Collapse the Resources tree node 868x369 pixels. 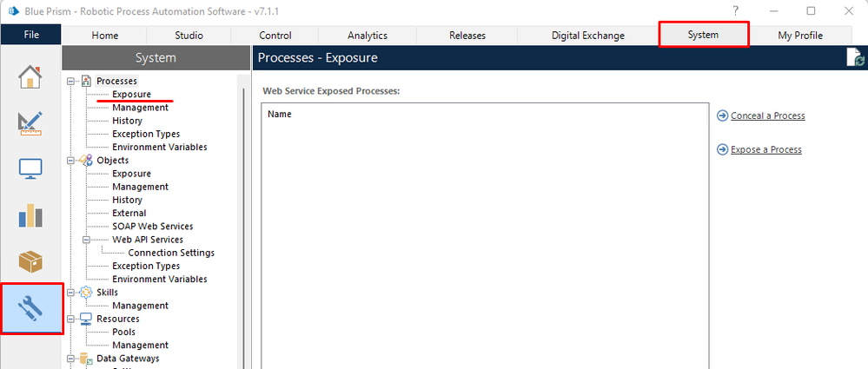pos(70,319)
